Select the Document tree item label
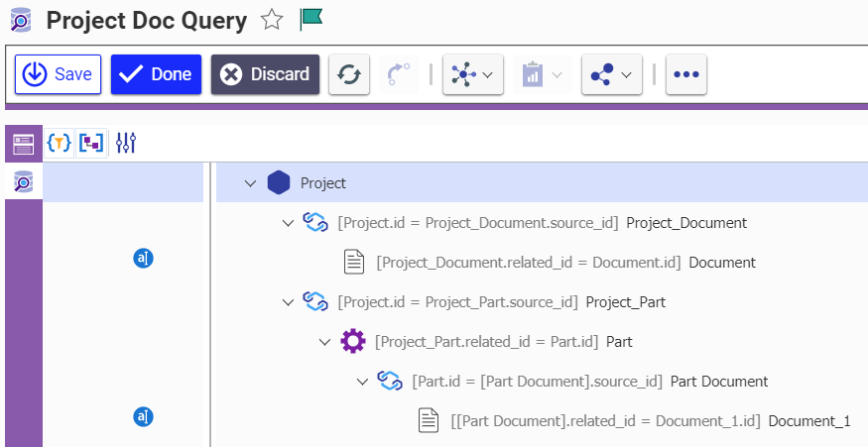 pyautogui.click(x=722, y=263)
